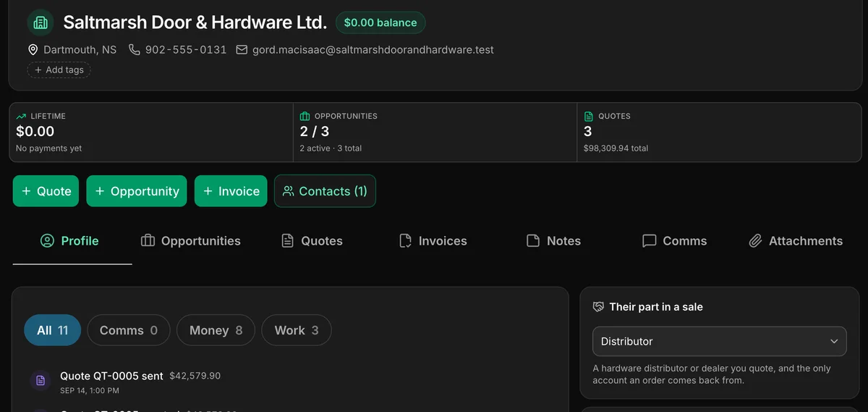The image size is (868, 412).
Task: Click the 2 active · 3 total text
Action: [331, 148]
